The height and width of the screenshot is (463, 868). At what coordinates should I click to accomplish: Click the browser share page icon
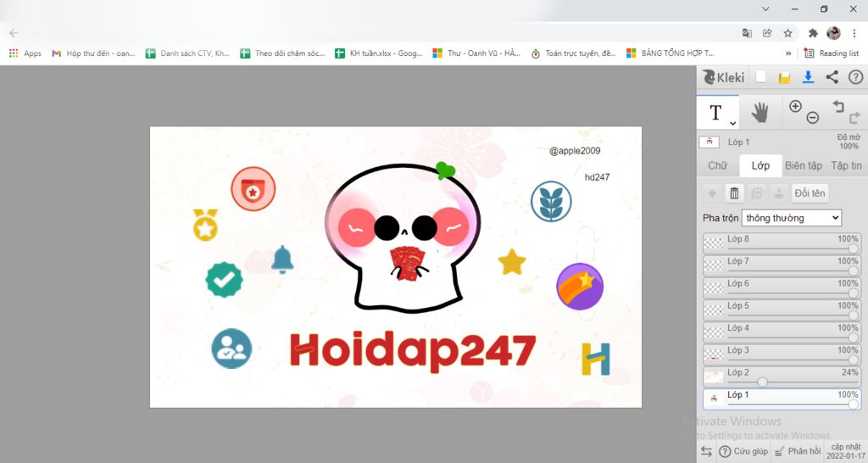[767, 33]
